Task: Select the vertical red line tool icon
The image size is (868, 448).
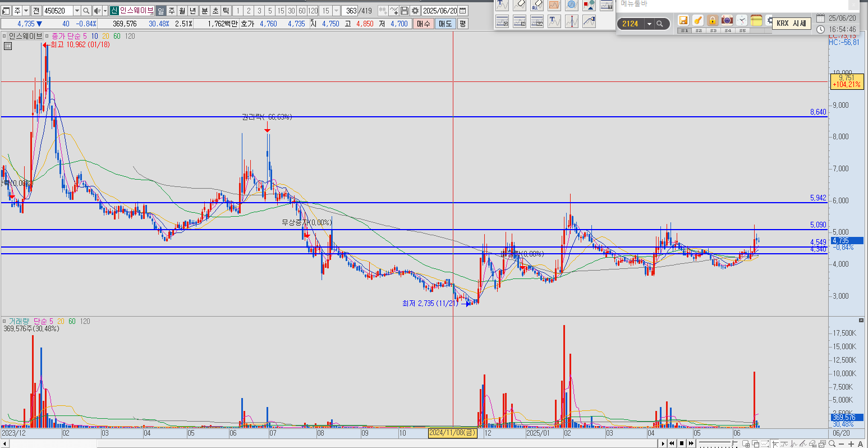Action: 572,21
